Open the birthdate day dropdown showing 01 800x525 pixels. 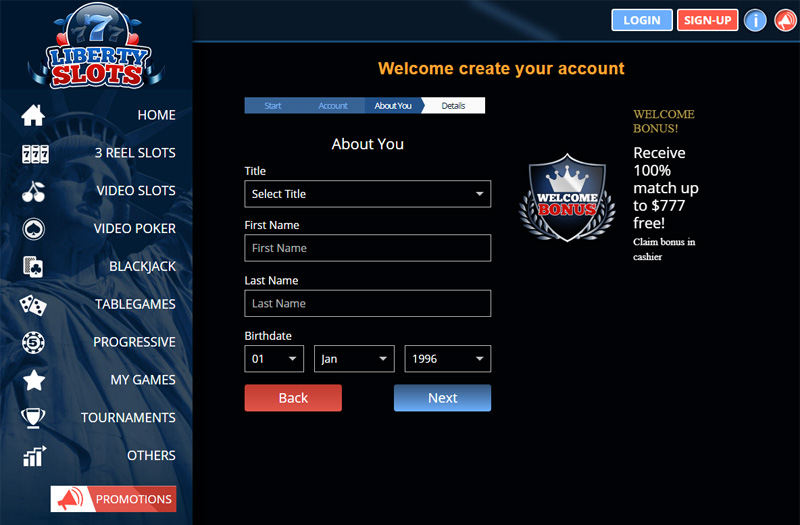click(x=274, y=359)
